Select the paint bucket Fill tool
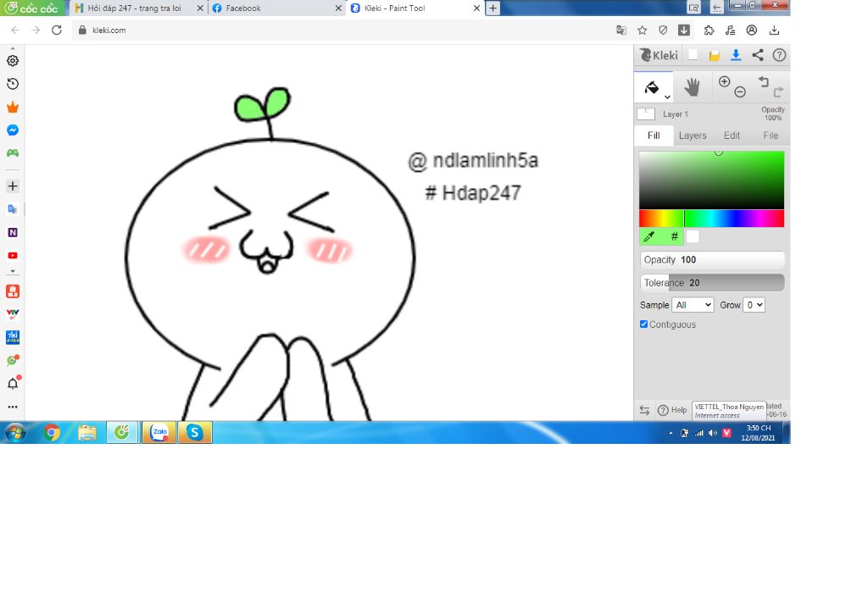The width and height of the screenshot is (868, 593). [x=652, y=87]
